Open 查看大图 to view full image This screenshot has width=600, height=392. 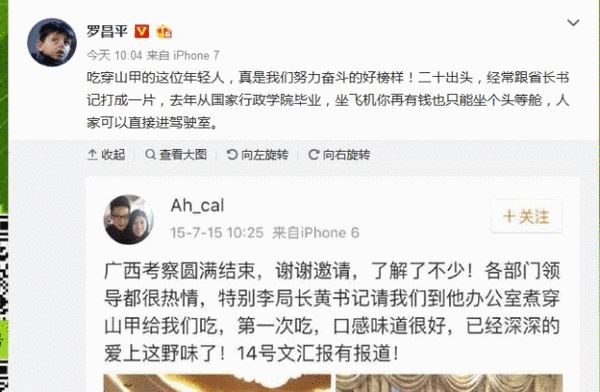coord(176,155)
